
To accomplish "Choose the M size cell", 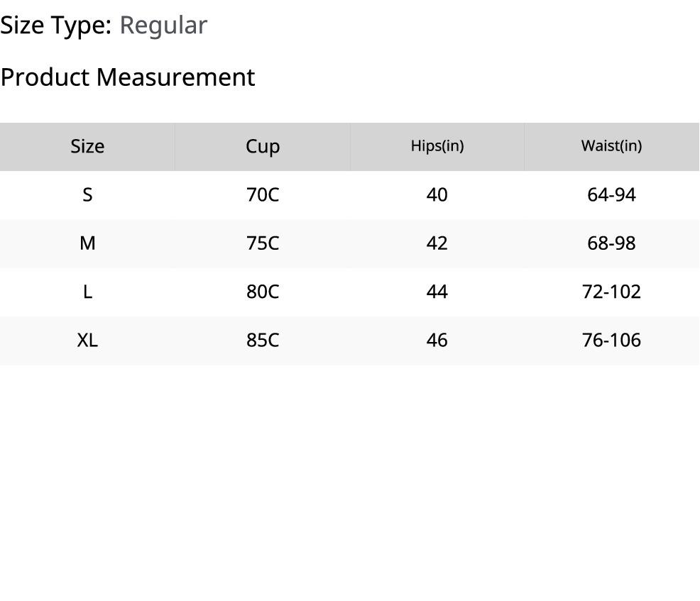I will (x=87, y=243).
